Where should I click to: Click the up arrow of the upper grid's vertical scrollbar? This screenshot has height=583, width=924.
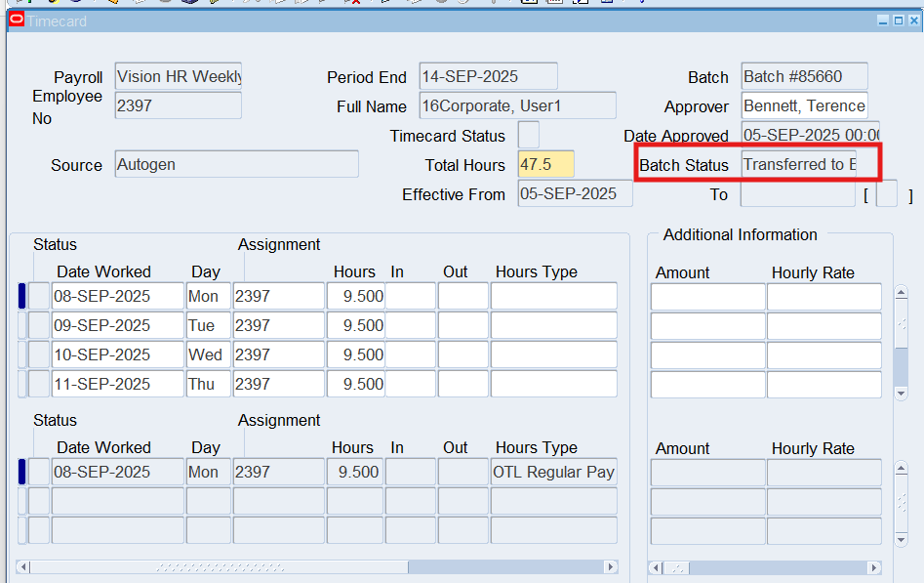[x=901, y=290]
